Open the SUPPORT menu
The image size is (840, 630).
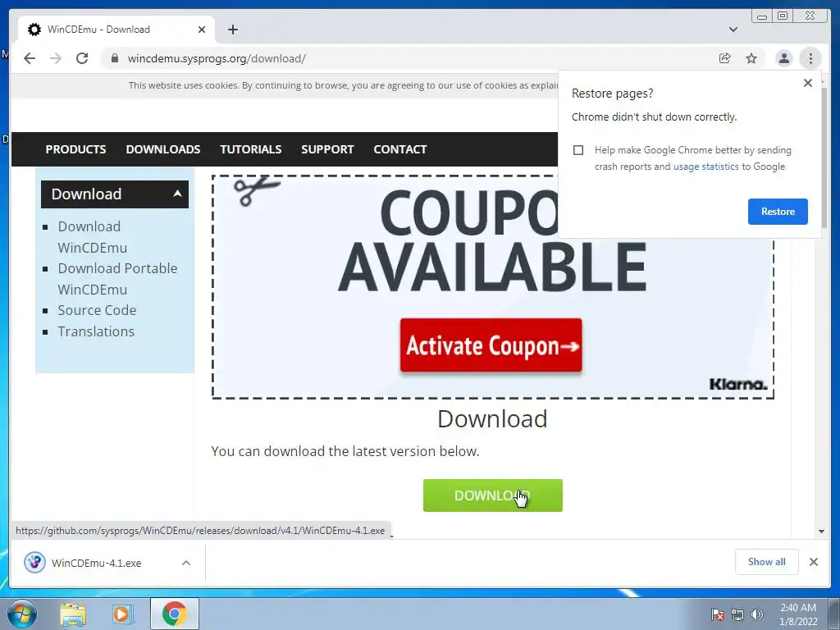327,149
